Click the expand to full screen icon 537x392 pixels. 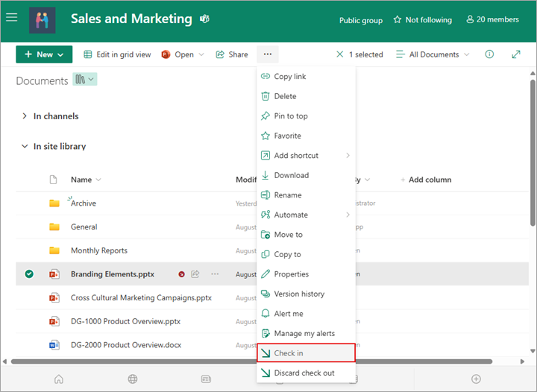tap(516, 54)
